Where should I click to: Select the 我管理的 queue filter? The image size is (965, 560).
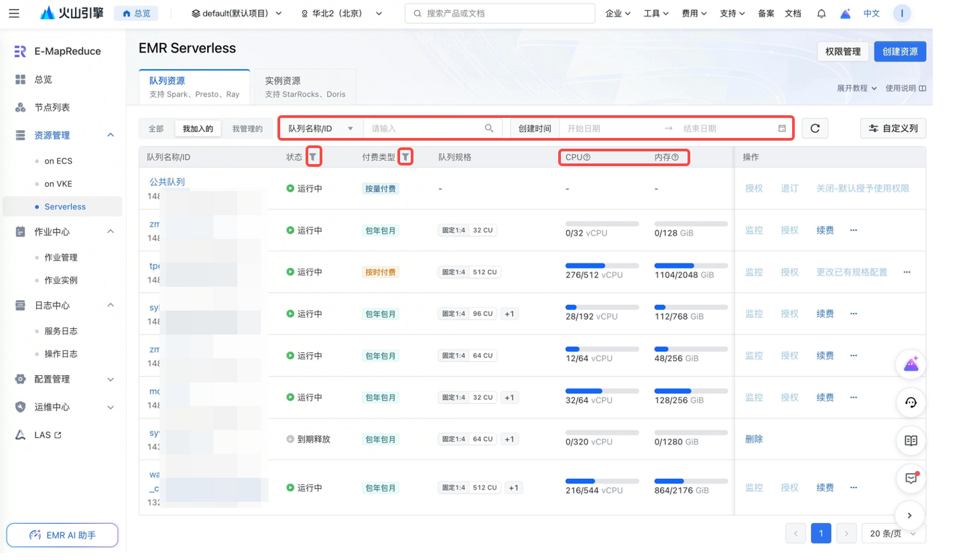point(247,129)
